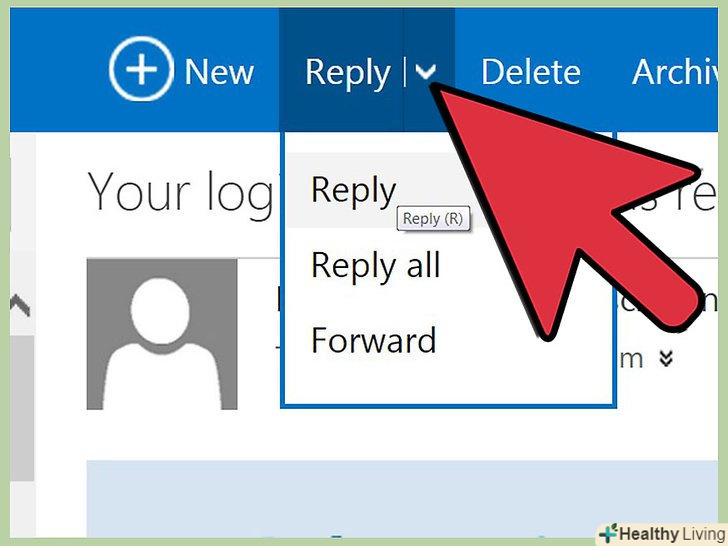The image size is (728, 546).
Task: Click the light blue message body area
Action: (x=402, y=499)
